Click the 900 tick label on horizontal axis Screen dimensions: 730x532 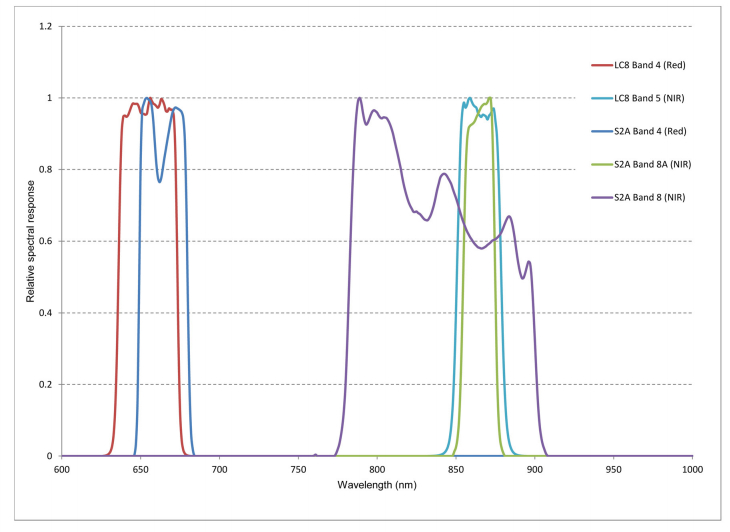click(535, 468)
